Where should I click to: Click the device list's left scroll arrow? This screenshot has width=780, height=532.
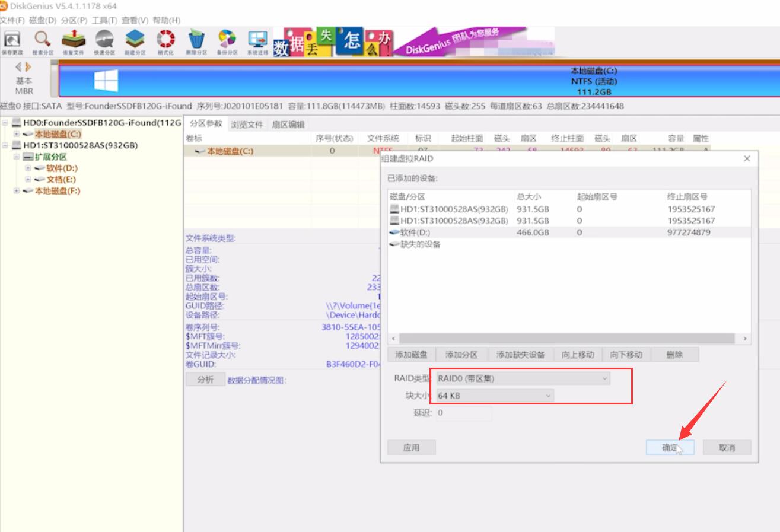393,339
